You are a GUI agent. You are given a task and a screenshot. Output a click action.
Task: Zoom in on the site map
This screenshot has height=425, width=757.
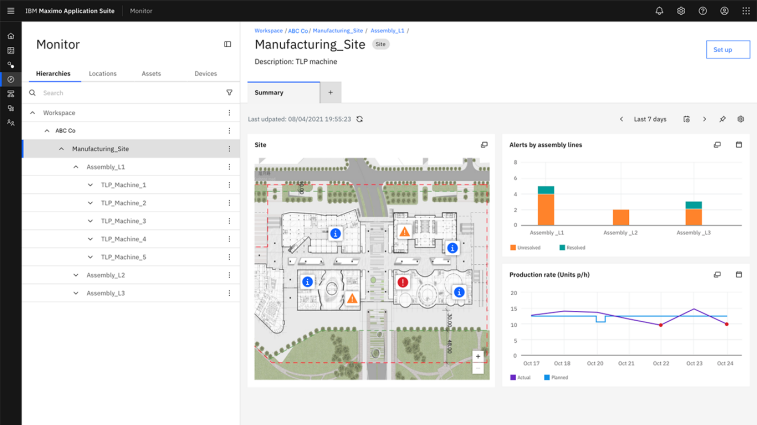478,356
